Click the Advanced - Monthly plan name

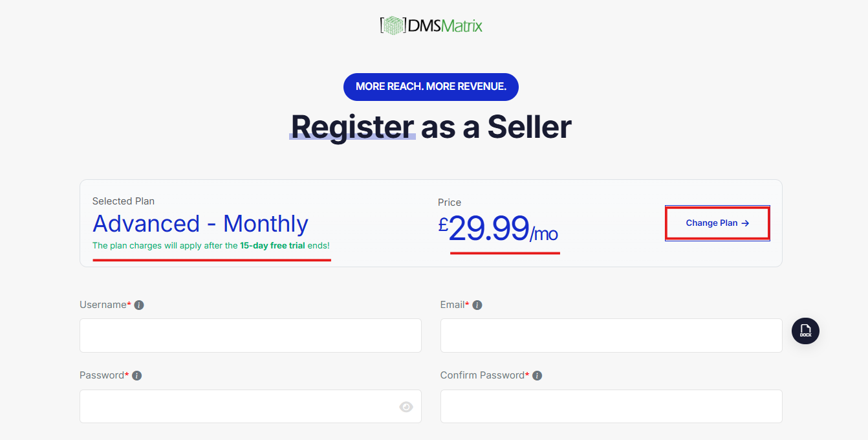(x=201, y=224)
